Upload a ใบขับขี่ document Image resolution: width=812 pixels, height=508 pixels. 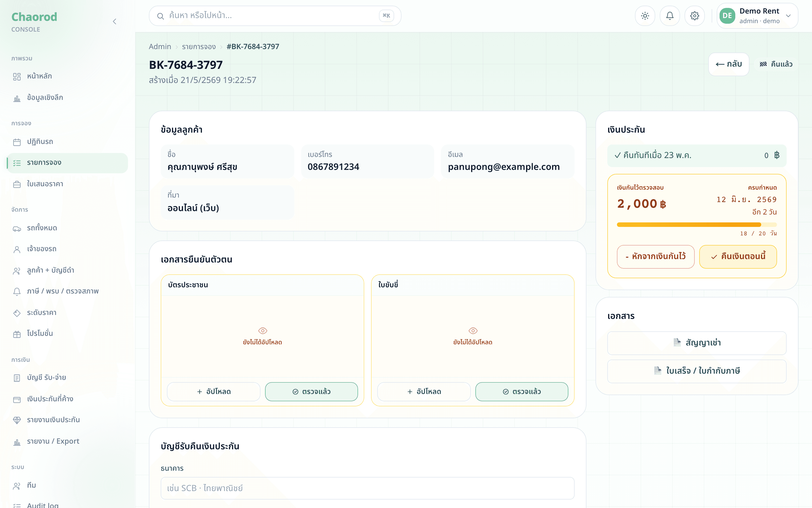pos(424,392)
